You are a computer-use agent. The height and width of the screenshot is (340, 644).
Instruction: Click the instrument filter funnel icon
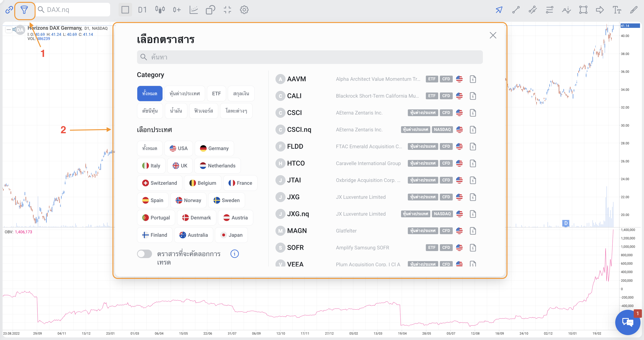[x=24, y=10]
